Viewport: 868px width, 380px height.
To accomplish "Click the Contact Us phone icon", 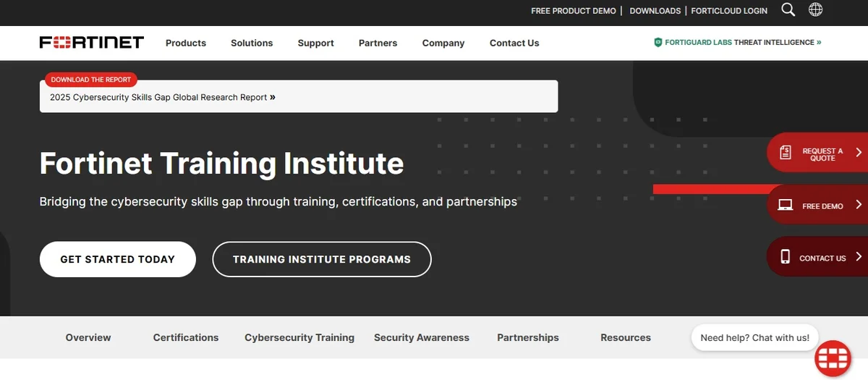I will pos(786,257).
